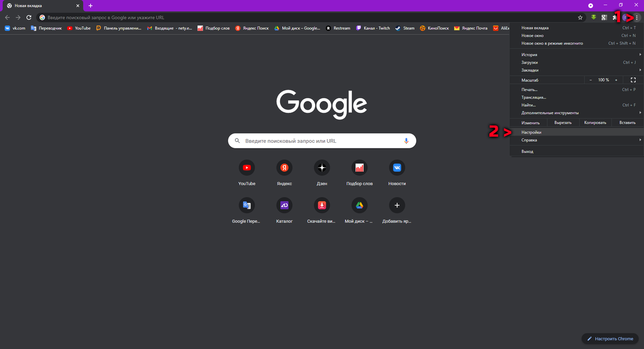The height and width of the screenshot is (349, 644).
Task: Choose Новое окно в режиме инкогнито
Action: pyautogui.click(x=576, y=43)
